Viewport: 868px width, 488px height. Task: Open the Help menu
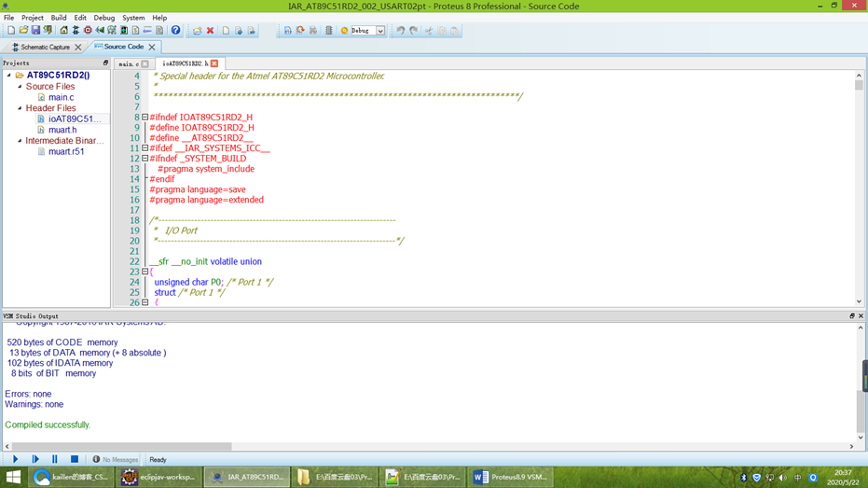tap(159, 18)
